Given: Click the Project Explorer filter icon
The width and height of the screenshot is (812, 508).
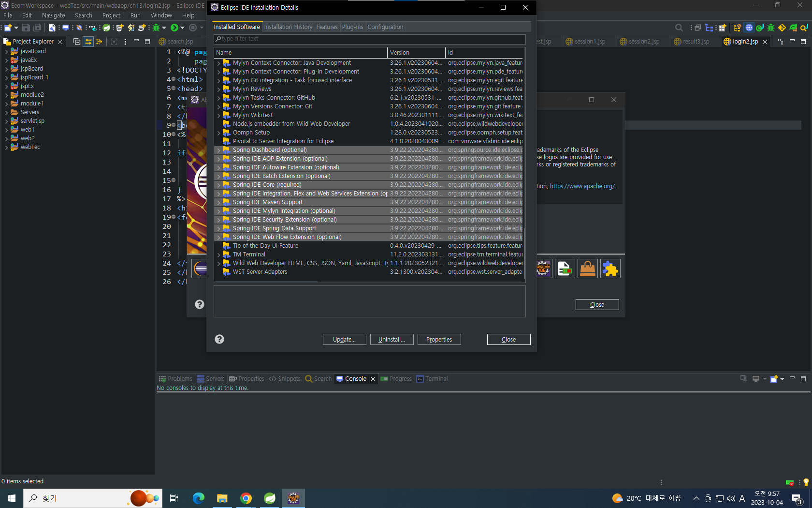Looking at the screenshot, I should tap(99, 42).
